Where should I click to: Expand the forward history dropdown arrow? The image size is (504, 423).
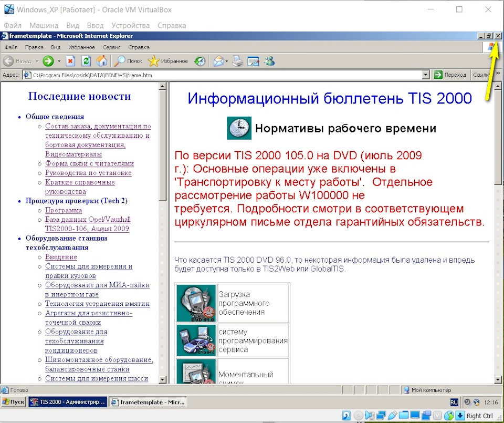59,61
